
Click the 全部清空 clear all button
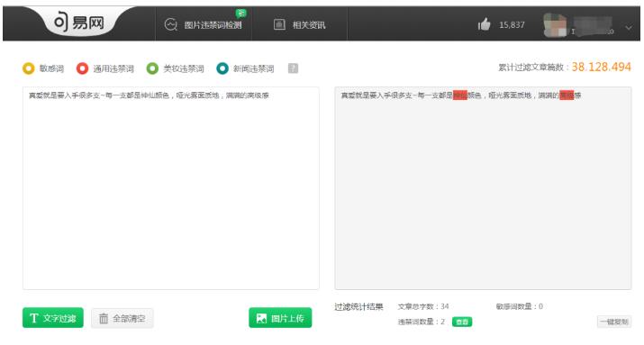[x=122, y=318]
